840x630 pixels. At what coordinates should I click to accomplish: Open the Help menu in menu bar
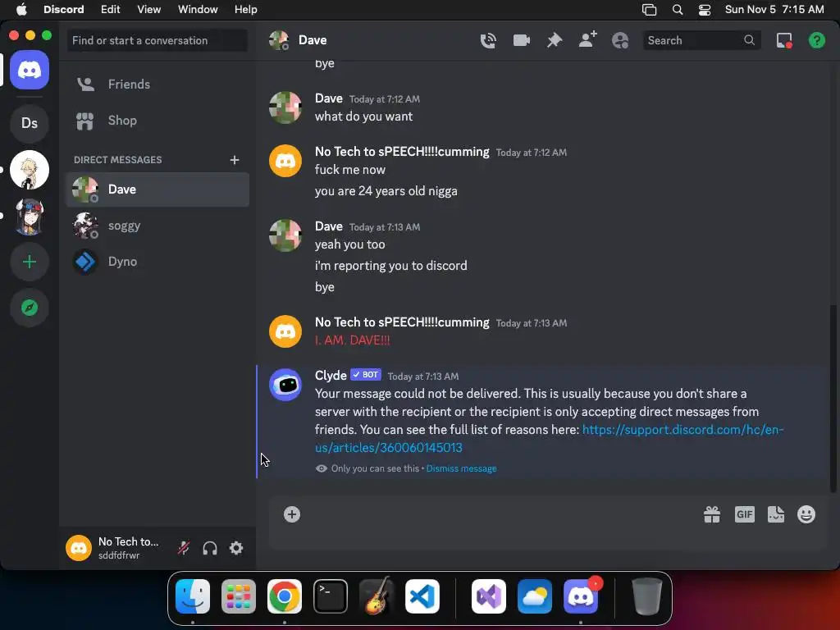point(246,9)
